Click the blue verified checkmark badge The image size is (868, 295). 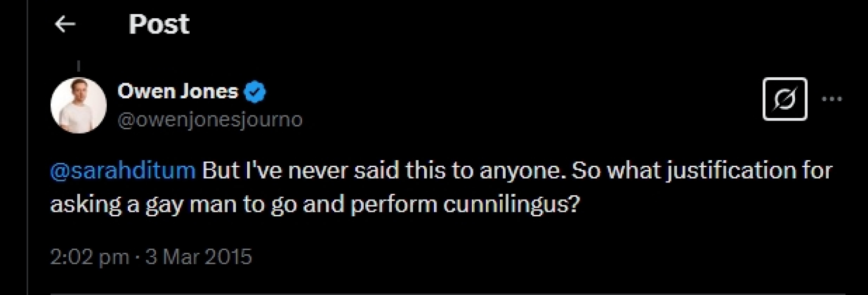tap(255, 92)
